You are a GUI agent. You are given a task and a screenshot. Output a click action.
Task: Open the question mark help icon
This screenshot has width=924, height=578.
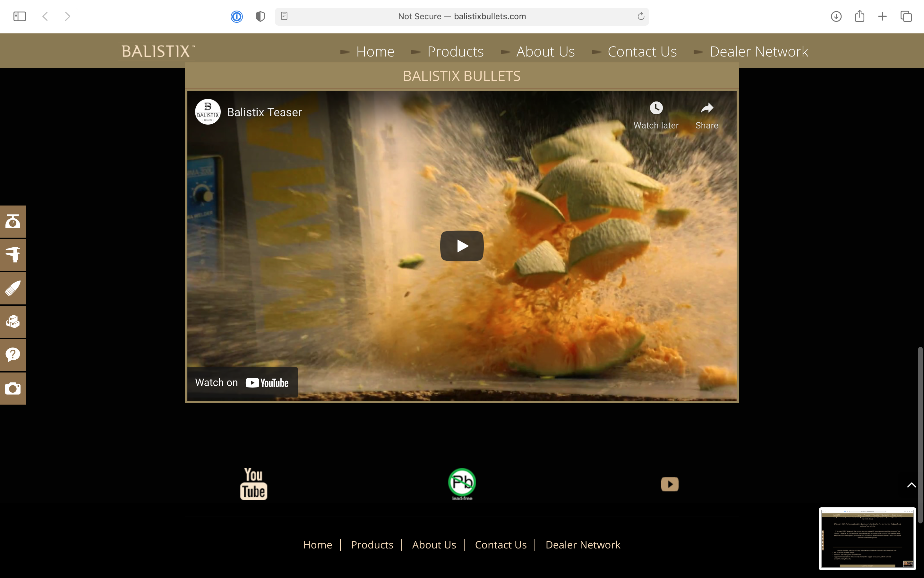click(13, 355)
